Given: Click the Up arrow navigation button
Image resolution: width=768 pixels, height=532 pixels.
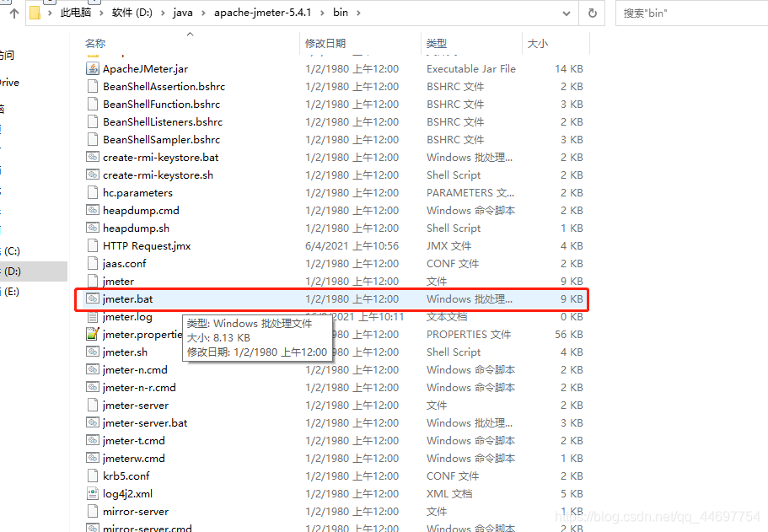Looking at the screenshot, I should coord(14,13).
